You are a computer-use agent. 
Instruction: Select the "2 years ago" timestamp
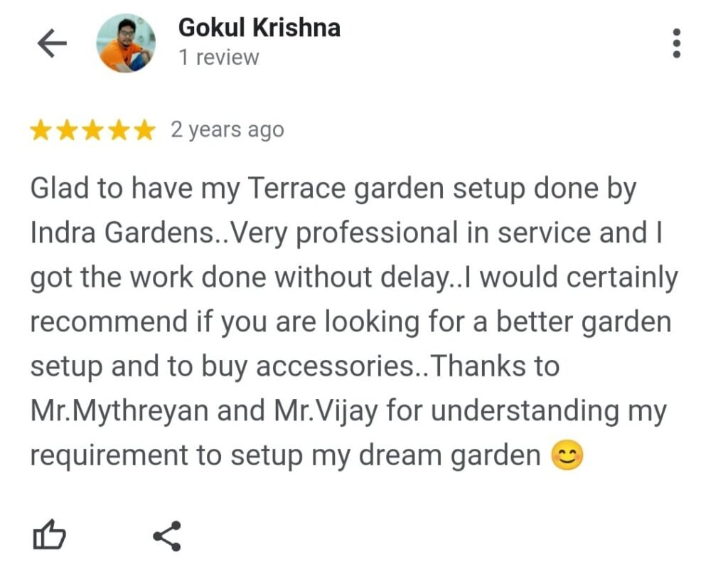point(227,130)
